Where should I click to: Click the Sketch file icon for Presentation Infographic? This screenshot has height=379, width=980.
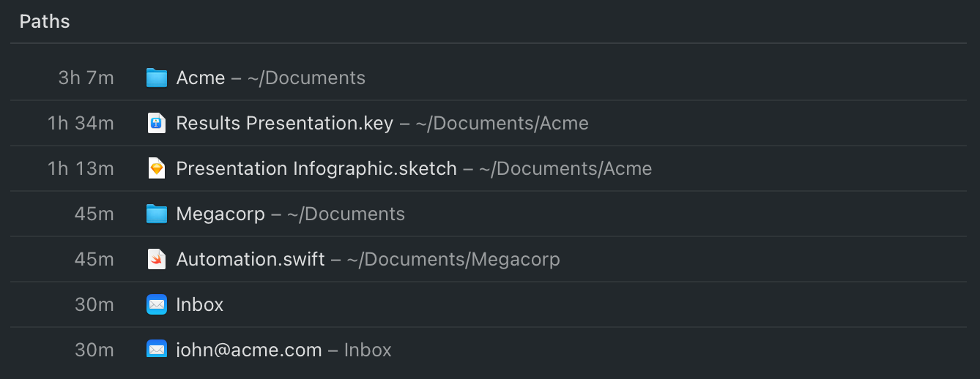(x=157, y=168)
